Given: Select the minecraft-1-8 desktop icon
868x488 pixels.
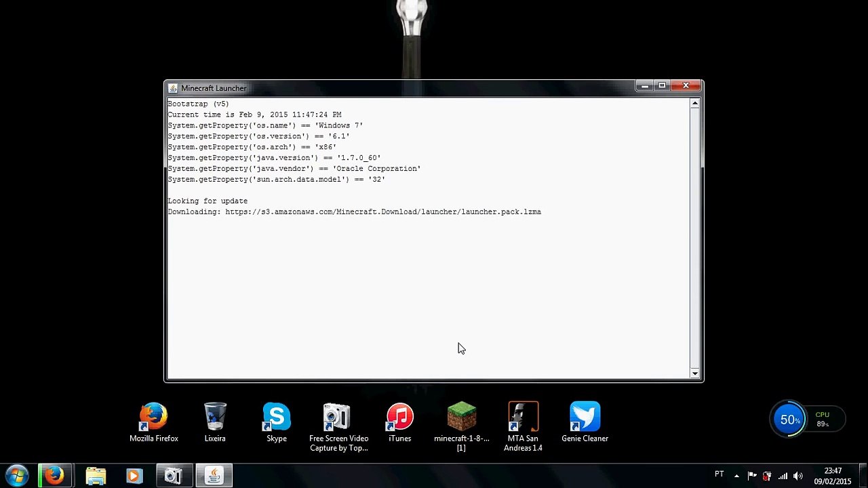Looking at the screenshot, I should point(462,427).
